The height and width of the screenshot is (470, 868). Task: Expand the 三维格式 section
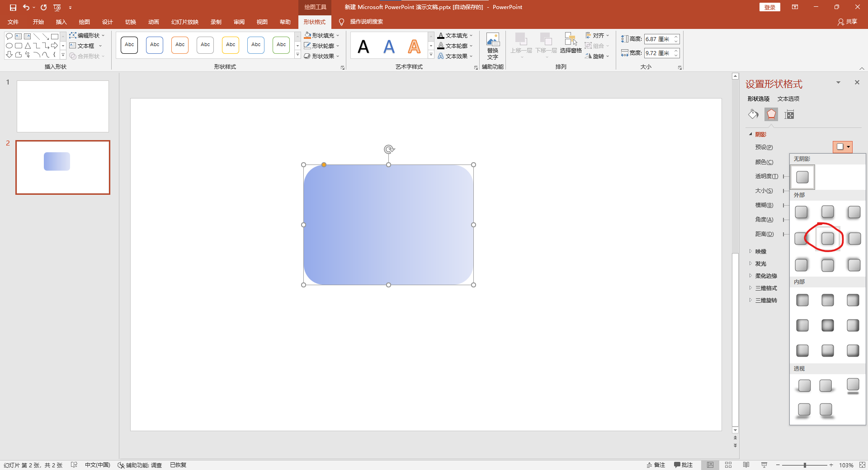(x=765, y=288)
